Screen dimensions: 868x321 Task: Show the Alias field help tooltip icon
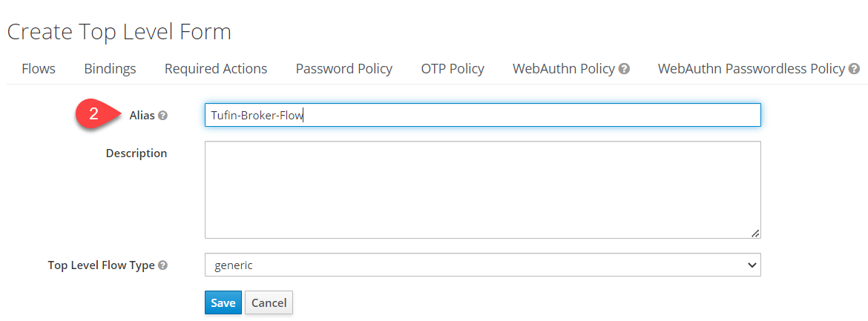tap(162, 116)
